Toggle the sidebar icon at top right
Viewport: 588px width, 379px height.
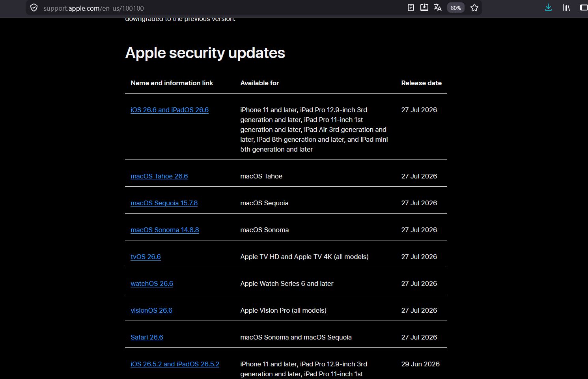tap(584, 8)
